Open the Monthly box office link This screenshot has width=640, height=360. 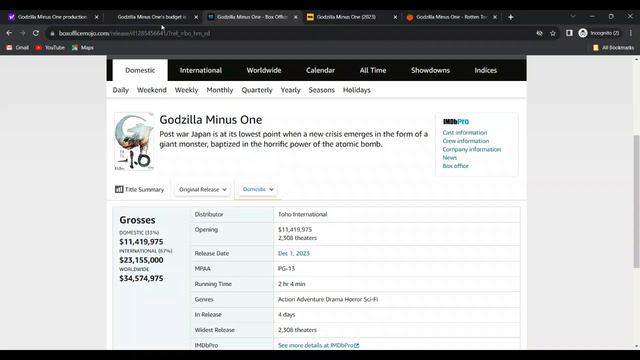[220, 90]
